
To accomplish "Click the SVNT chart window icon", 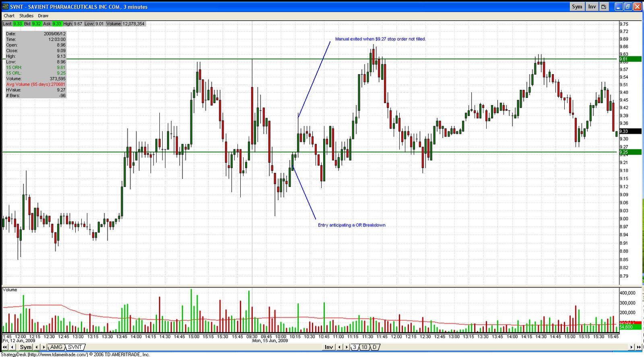I will (x=5, y=6).
